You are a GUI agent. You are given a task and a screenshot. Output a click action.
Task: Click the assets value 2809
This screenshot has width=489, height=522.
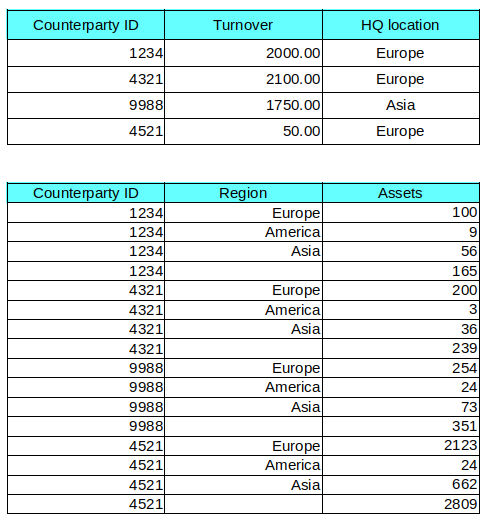[x=401, y=504]
